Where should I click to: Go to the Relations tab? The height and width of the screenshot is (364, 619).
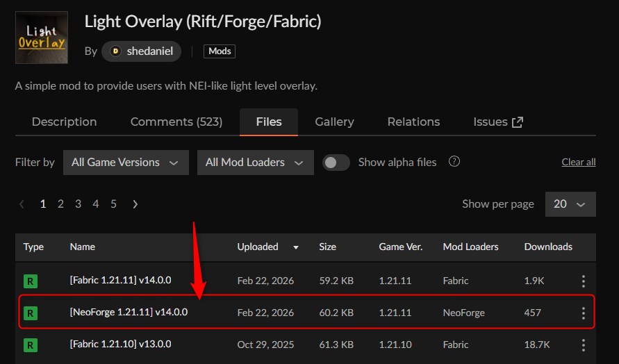coord(414,122)
